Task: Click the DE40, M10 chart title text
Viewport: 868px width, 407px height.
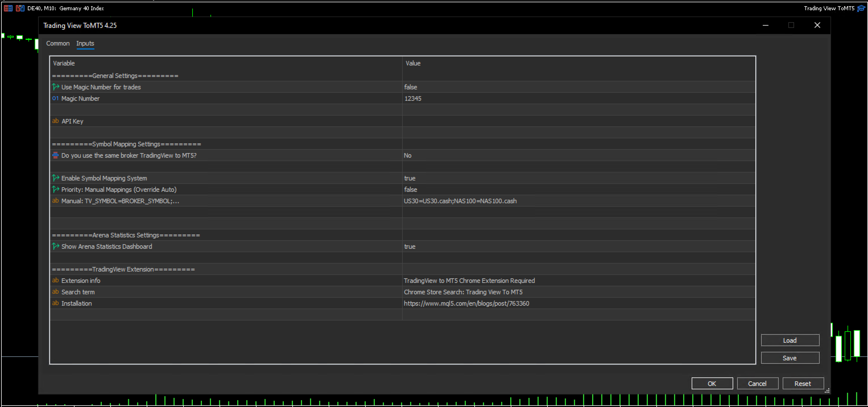Action: click(65, 9)
